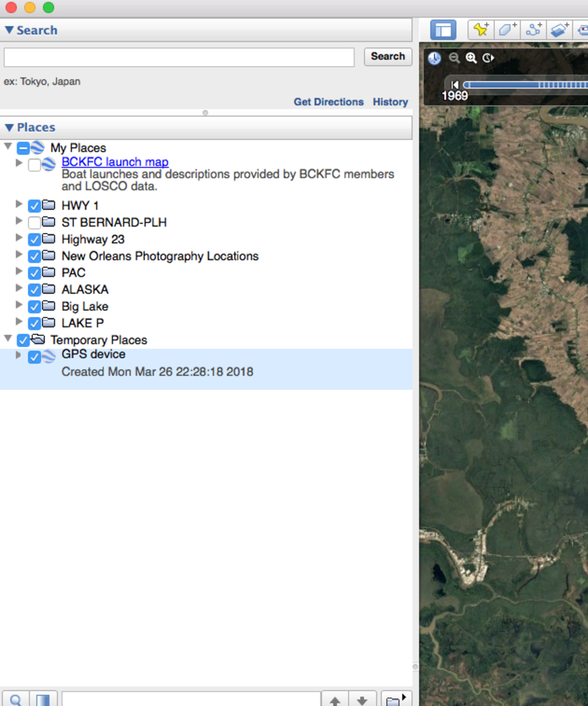Expand the Highway 23 folder
The height and width of the screenshot is (706, 588).
pos(19,238)
